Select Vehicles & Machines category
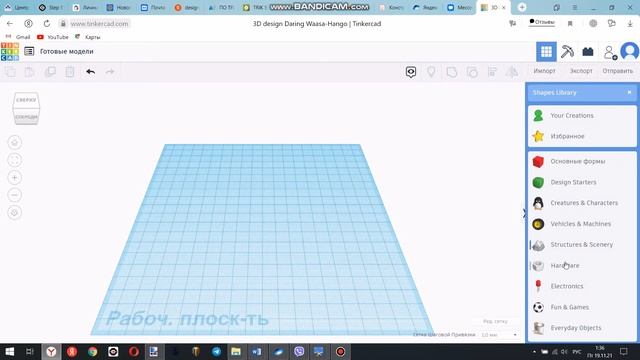 pyautogui.click(x=582, y=224)
